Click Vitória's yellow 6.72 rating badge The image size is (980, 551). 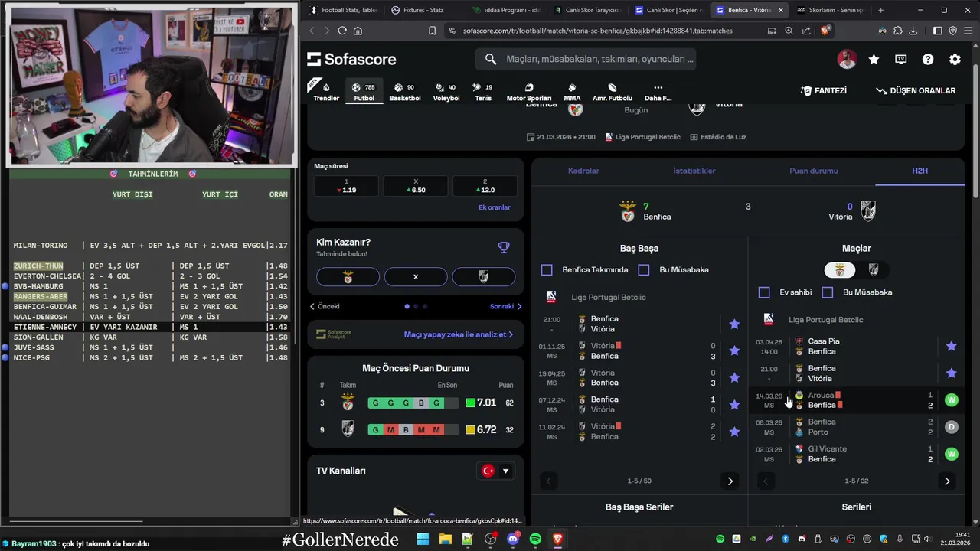pos(482,430)
